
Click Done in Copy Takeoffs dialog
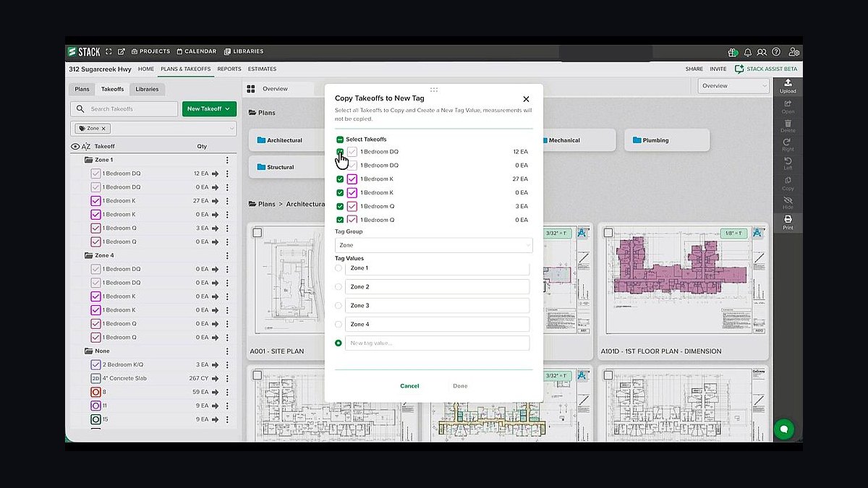click(460, 386)
